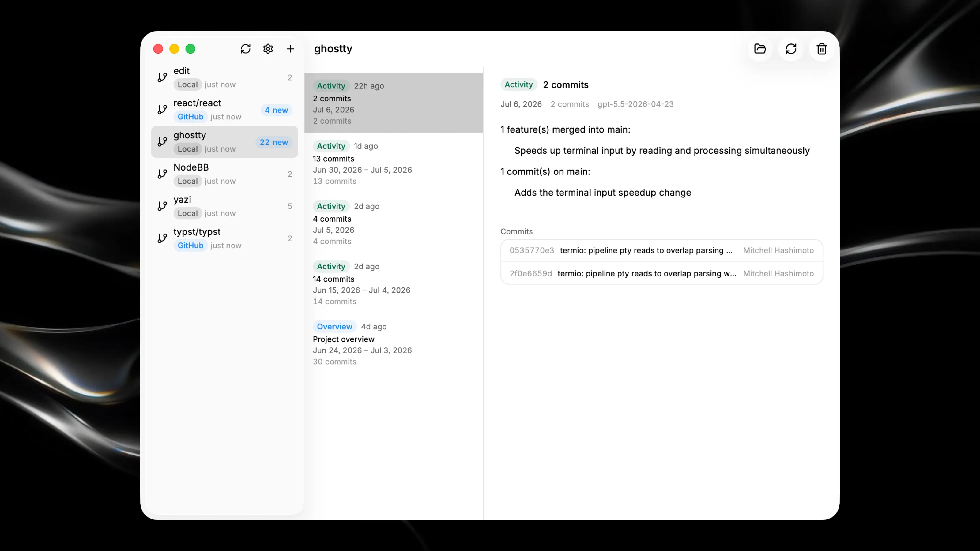Click Mitchell Hashimoto on commit 2f0e6659d
The height and width of the screenshot is (551, 980).
pyautogui.click(x=778, y=273)
